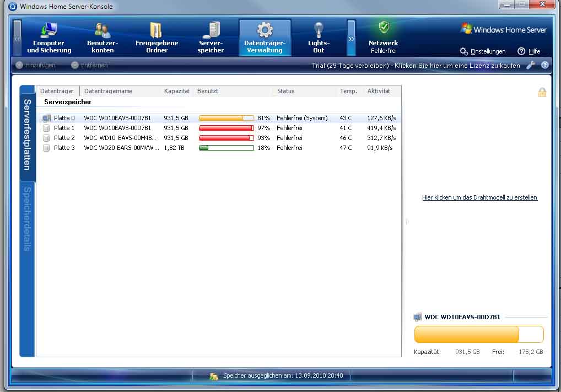Sort by Status column header
561x392 pixels.
click(x=285, y=91)
